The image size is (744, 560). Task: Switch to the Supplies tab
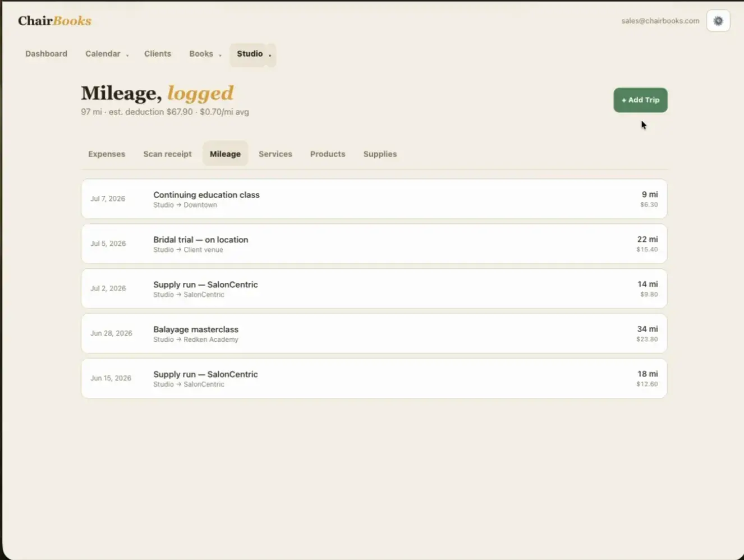coord(380,154)
